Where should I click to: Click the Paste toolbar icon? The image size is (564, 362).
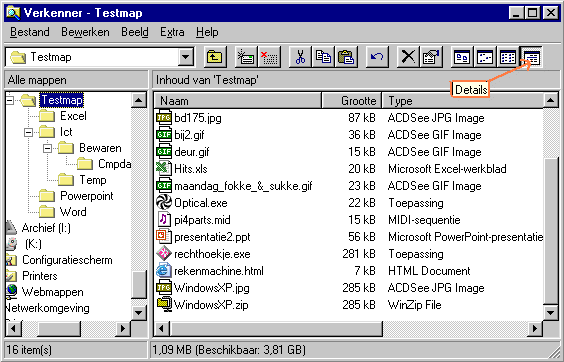(x=346, y=57)
